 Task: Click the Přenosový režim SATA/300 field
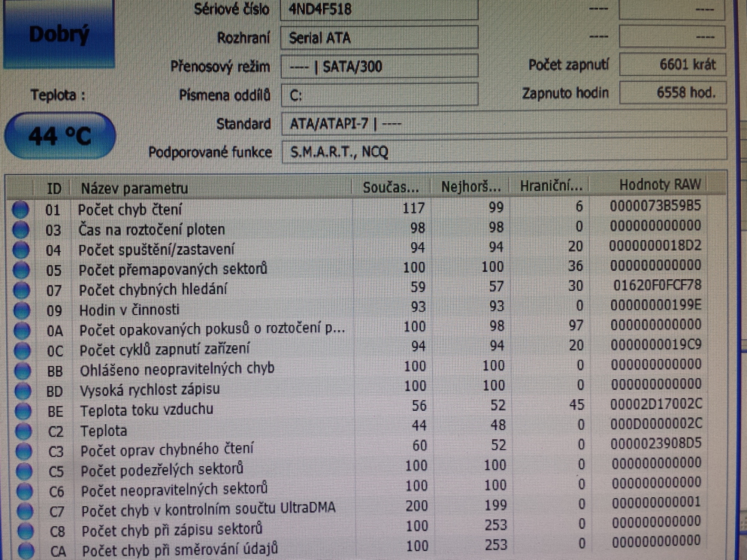pos(379,67)
